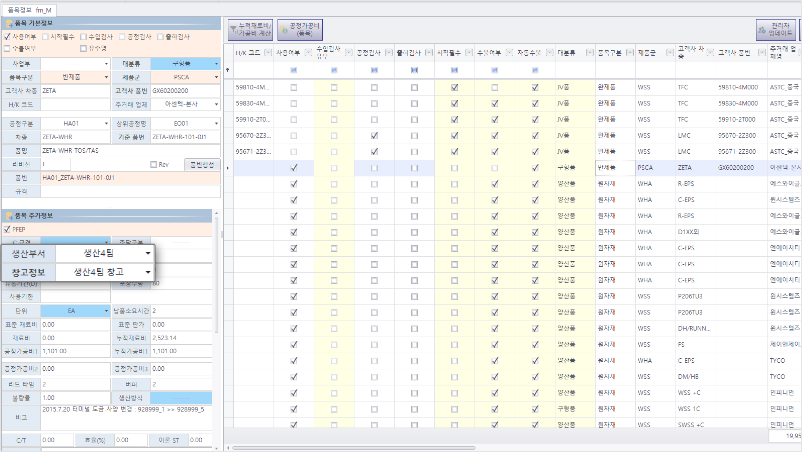
Task: Open filter icon on 대분류 column header
Action: point(590,52)
